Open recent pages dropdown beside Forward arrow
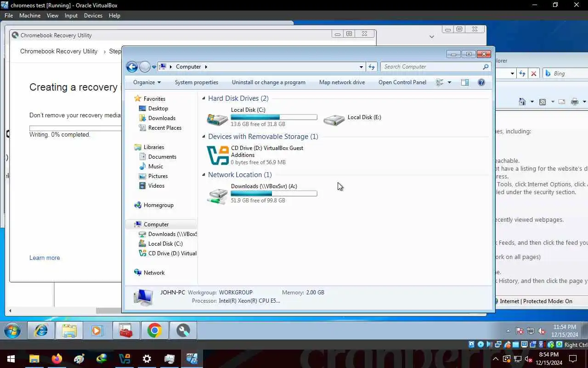This screenshot has height=368, width=588. [154, 67]
